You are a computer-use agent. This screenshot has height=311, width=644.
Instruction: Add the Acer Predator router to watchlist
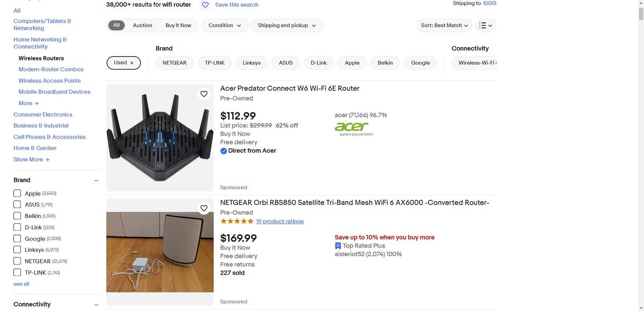point(204,94)
